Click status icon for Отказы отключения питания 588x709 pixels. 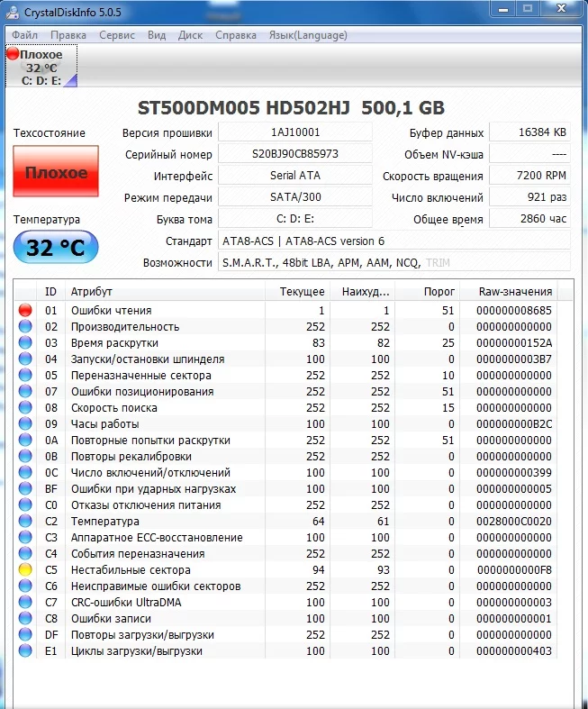(25, 505)
